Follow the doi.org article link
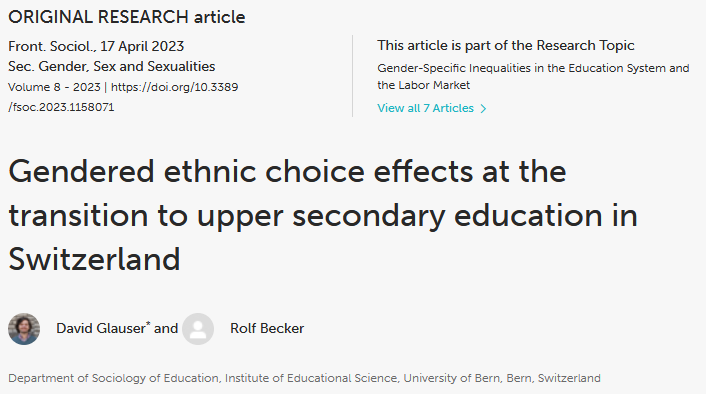Viewport: 706px width, 394px height. click(174, 87)
